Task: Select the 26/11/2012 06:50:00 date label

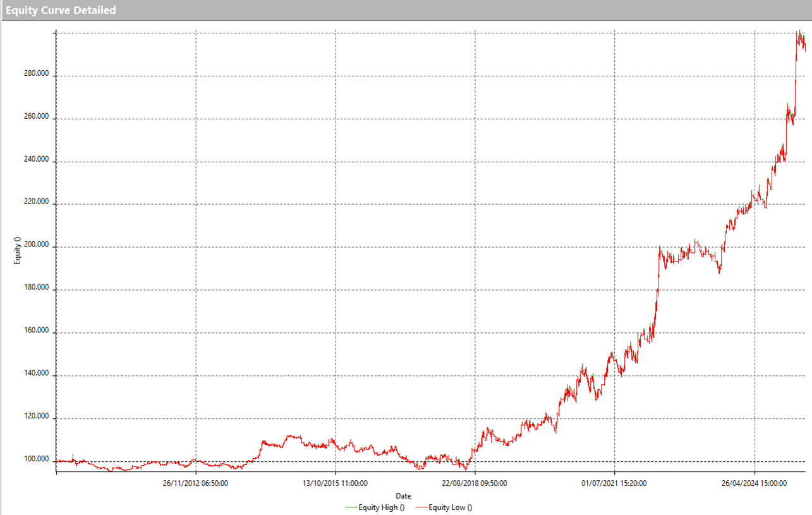Action: (x=195, y=484)
